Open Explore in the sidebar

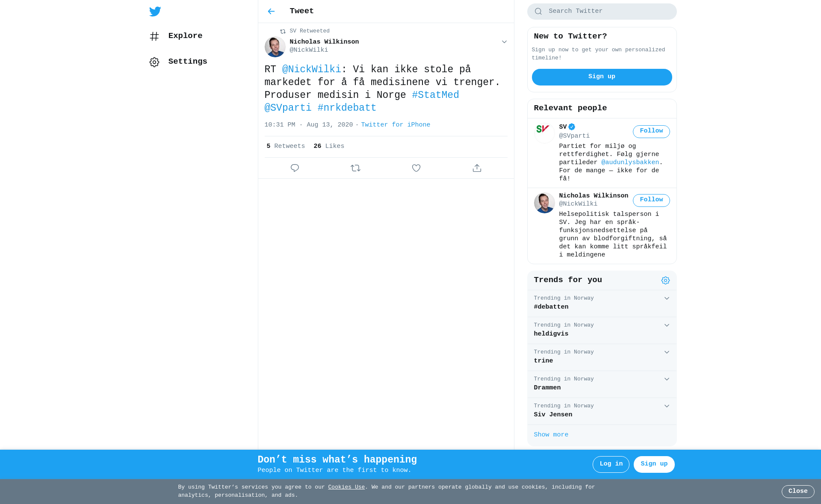click(176, 36)
